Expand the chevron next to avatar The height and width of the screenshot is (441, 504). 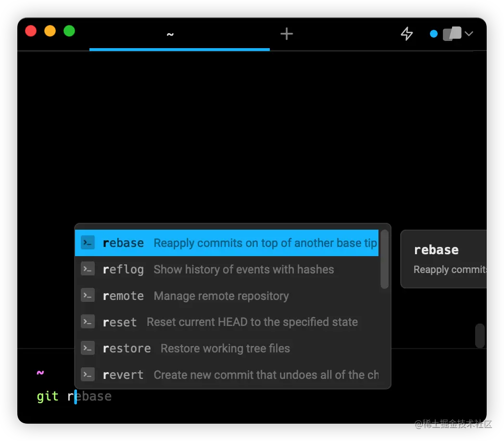click(x=469, y=33)
